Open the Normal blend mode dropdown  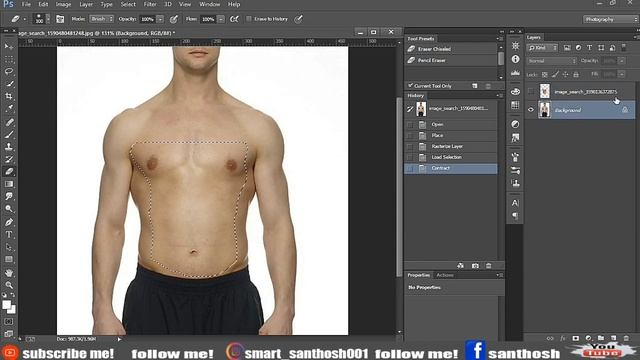(552, 61)
